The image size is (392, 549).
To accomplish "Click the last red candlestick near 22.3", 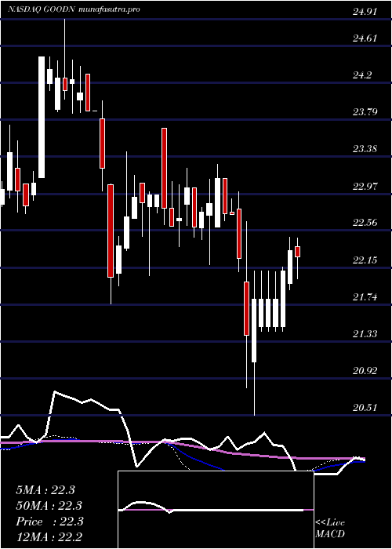I will pyautogui.click(x=298, y=252).
